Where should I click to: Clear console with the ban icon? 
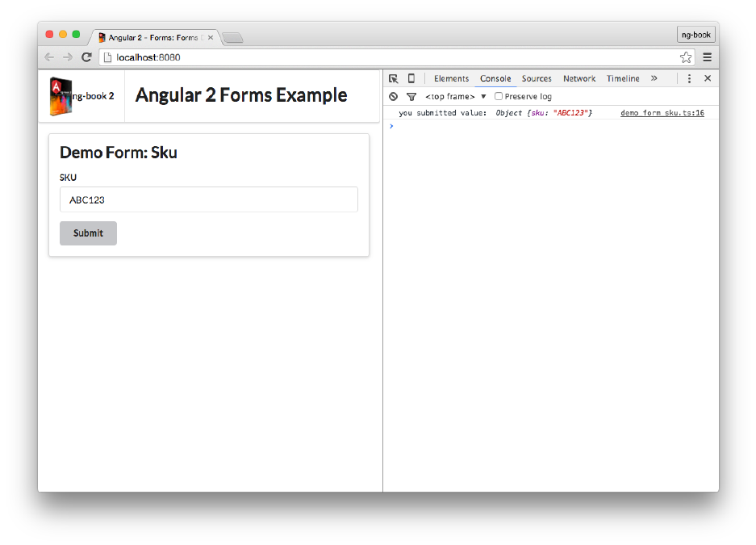pyautogui.click(x=394, y=96)
